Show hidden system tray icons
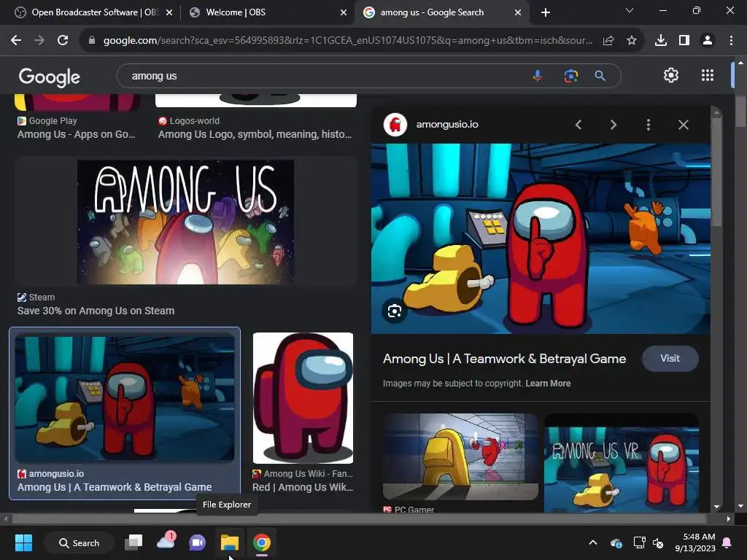The height and width of the screenshot is (560, 747). (593, 542)
